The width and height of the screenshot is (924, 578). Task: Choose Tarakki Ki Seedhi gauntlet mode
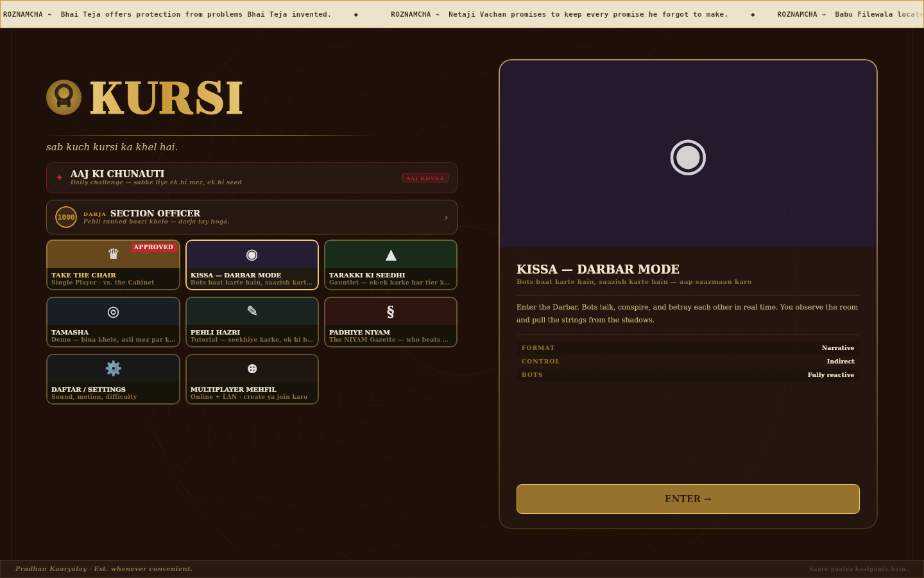pos(391,265)
